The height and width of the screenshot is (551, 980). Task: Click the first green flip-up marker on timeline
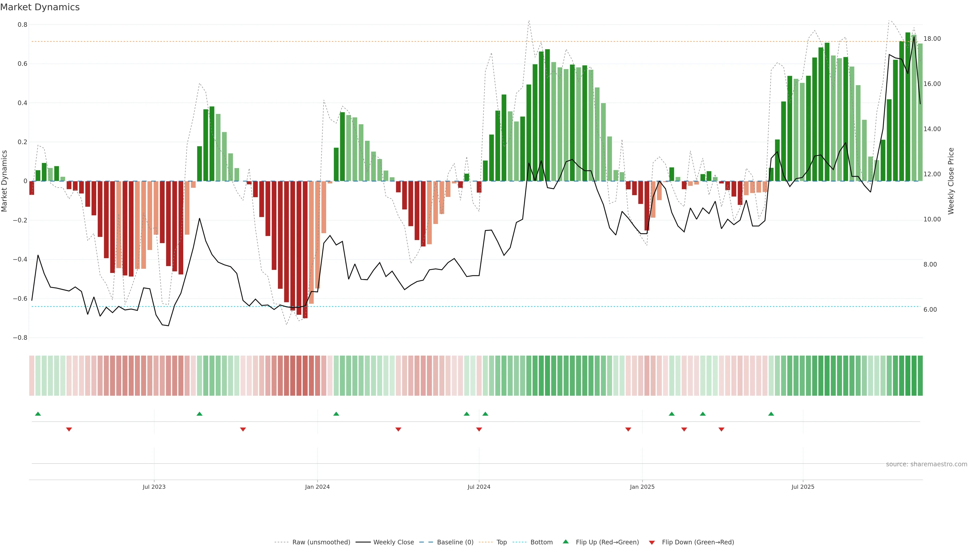click(x=38, y=414)
